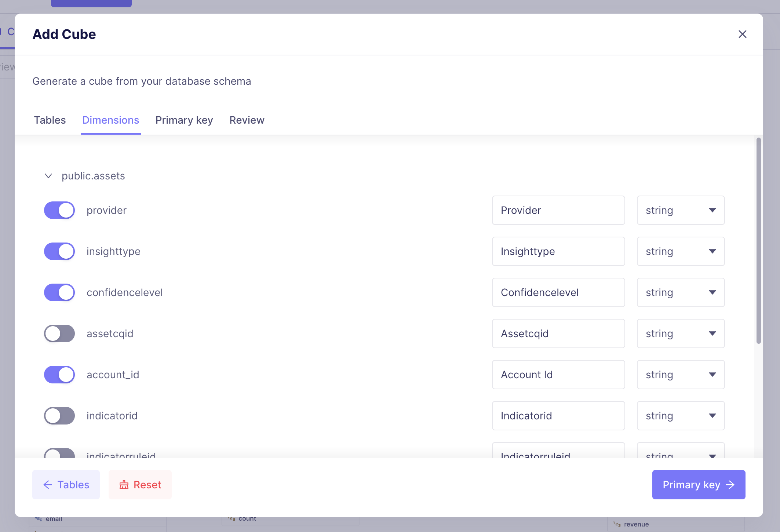The image size is (780, 532).
Task: Disable the insighttype dimension switch
Action: coord(59,251)
